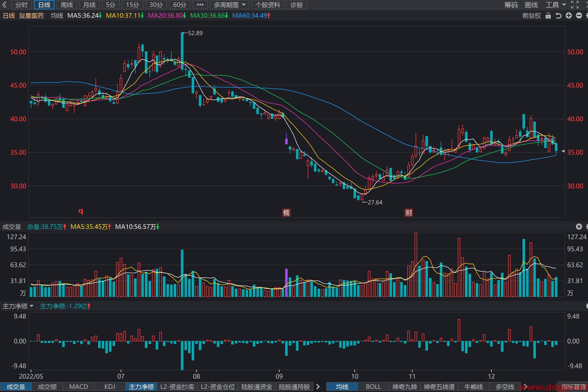Screen dimensions: 588x392
Task: Open the three-dots more periods menu
Action: coord(200,5)
